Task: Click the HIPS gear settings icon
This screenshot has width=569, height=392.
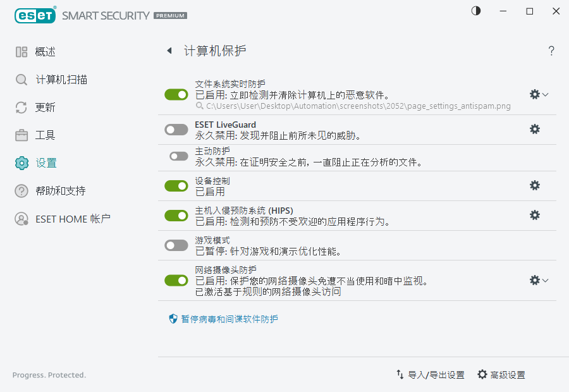Action: pos(534,215)
